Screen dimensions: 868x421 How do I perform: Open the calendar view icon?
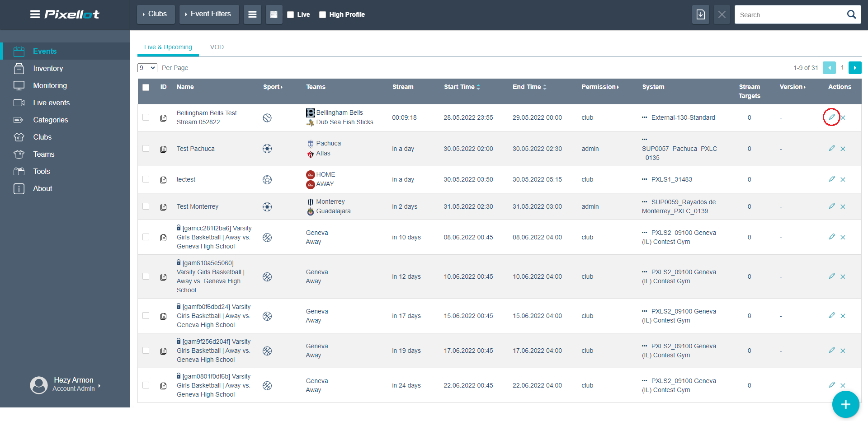(x=274, y=14)
